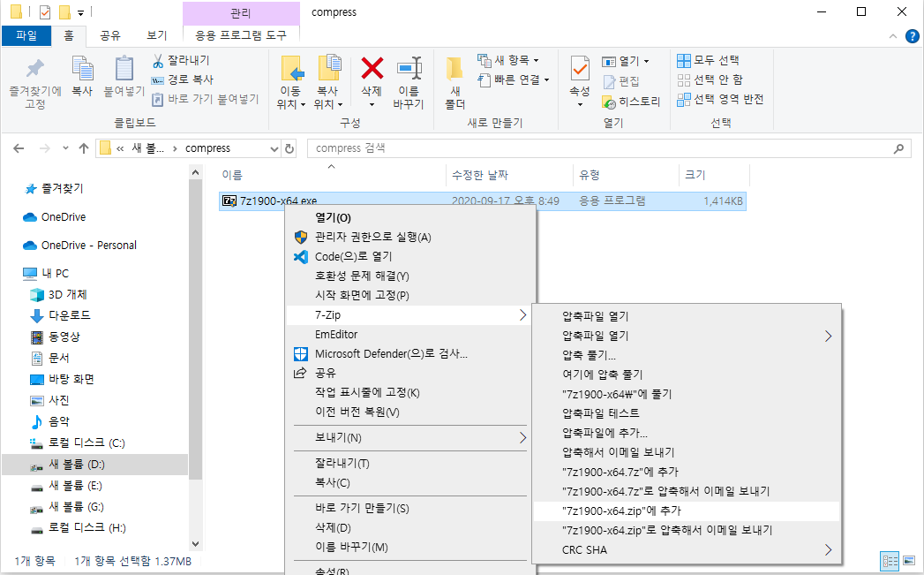
Task: Open Application Tools (응용 프로그램 도구) tab
Action: click(241, 35)
